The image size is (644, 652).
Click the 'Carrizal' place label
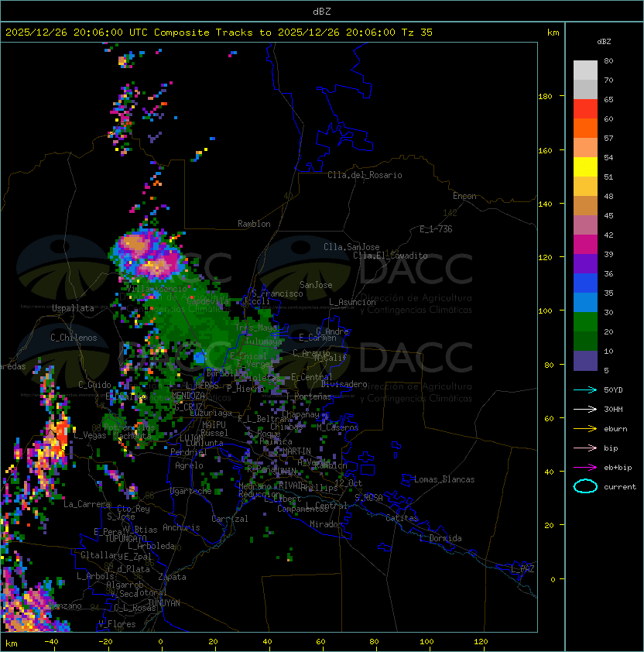point(230,519)
